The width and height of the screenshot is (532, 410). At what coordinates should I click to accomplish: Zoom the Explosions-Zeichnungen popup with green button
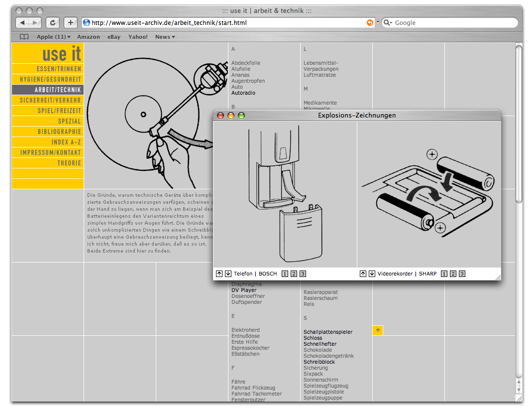click(x=241, y=116)
